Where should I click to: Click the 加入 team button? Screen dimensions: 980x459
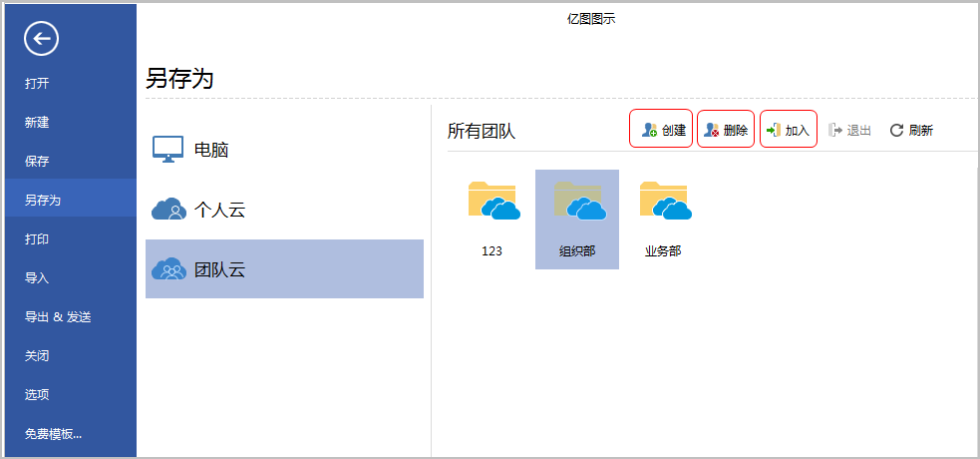tap(788, 130)
